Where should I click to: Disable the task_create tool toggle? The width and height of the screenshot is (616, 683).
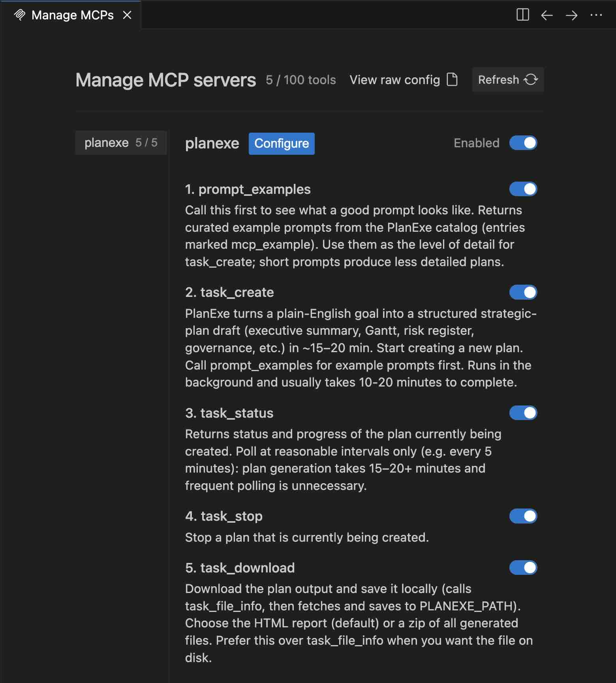click(523, 292)
